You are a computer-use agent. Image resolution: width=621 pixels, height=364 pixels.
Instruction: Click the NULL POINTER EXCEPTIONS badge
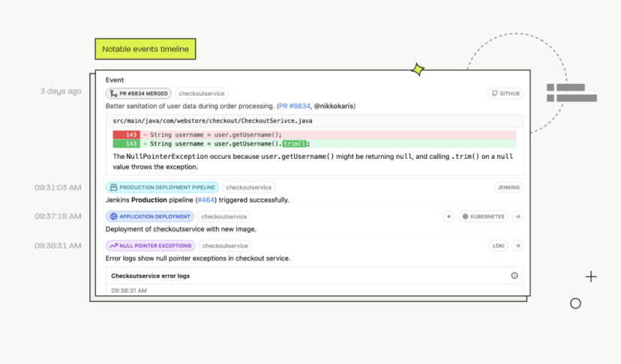coord(151,246)
